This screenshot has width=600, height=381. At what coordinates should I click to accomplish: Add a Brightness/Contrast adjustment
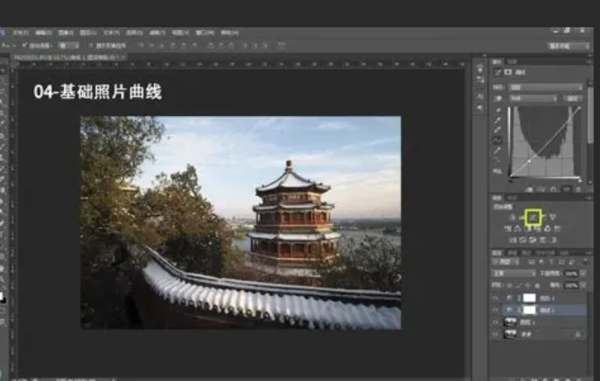pos(513,217)
